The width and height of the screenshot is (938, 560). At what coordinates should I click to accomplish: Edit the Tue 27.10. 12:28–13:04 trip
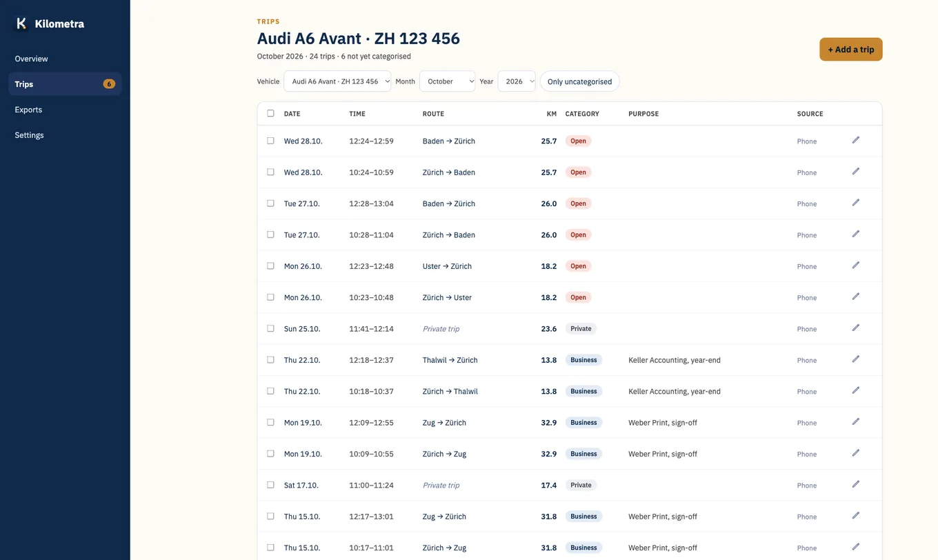pyautogui.click(x=855, y=203)
